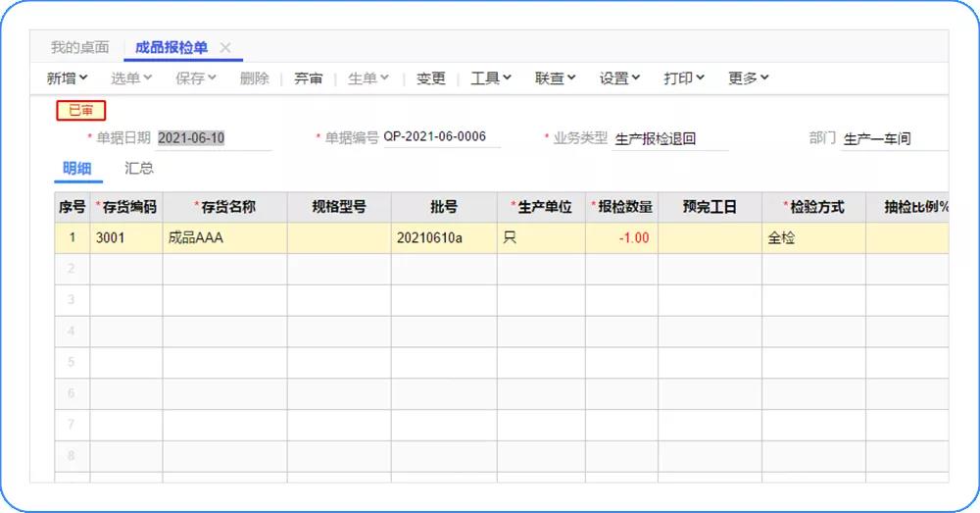Open the 选单 dropdown menu

131,78
